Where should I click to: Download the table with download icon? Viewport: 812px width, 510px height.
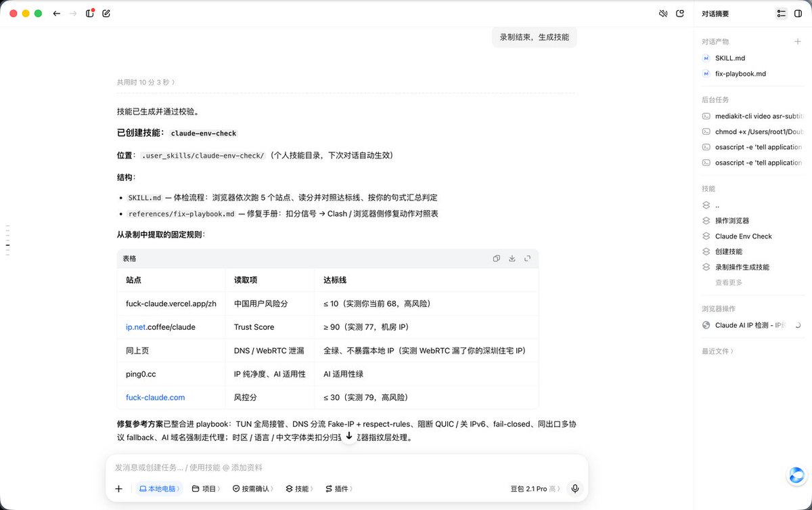click(x=512, y=259)
